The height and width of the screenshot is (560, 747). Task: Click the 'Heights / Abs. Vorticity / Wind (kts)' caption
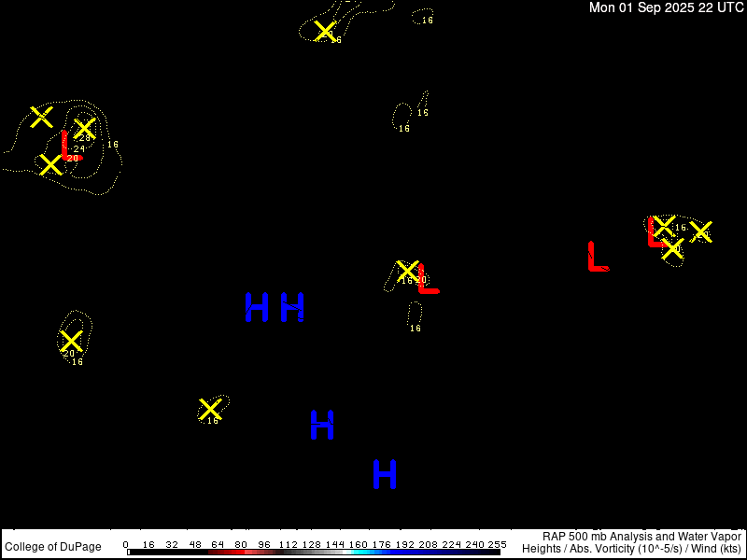click(632, 549)
